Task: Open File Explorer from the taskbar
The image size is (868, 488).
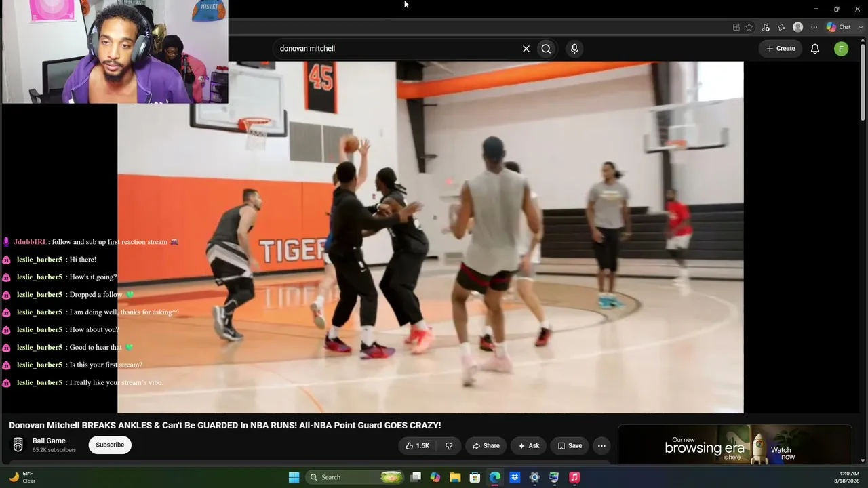Action: (x=455, y=477)
